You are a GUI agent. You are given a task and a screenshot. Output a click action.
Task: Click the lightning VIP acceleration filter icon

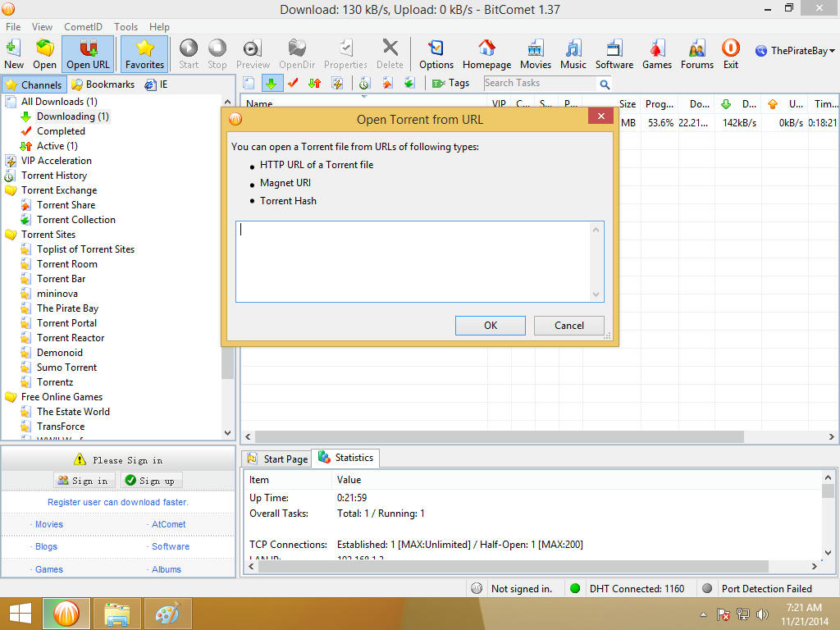tap(337, 83)
